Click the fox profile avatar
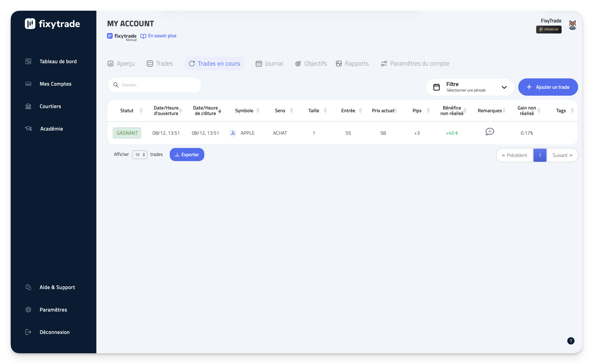 [x=572, y=25]
